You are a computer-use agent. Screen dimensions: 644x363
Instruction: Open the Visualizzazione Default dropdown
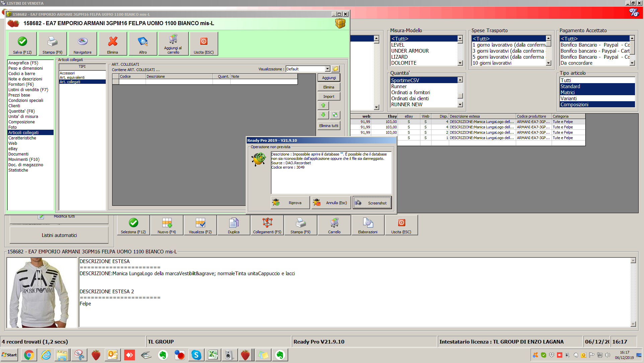327,69
